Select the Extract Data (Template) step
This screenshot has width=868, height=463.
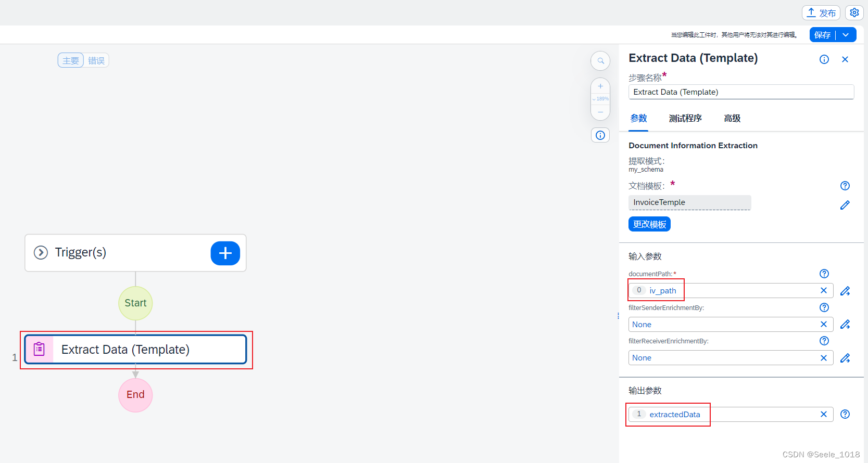coord(135,349)
